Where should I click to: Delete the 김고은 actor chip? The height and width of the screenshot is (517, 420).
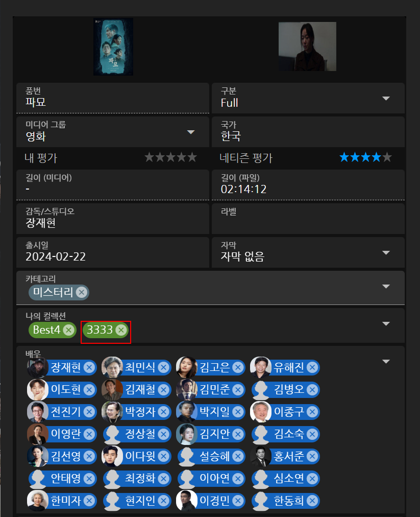coord(238,367)
